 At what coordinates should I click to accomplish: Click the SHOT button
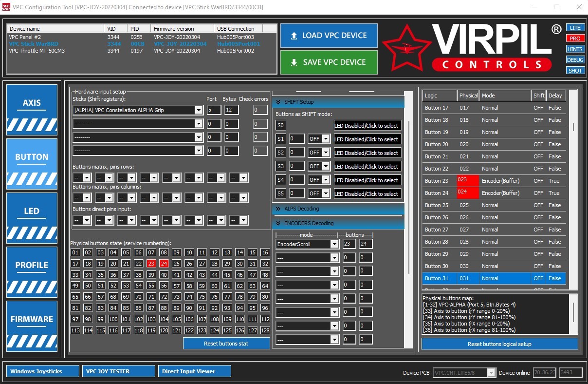pos(575,71)
